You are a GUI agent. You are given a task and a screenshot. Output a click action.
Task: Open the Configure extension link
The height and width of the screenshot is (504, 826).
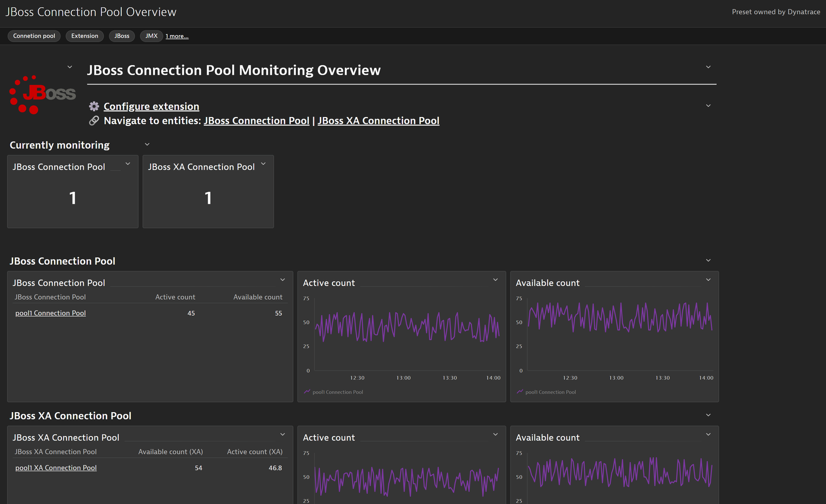click(x=151, y=106)
